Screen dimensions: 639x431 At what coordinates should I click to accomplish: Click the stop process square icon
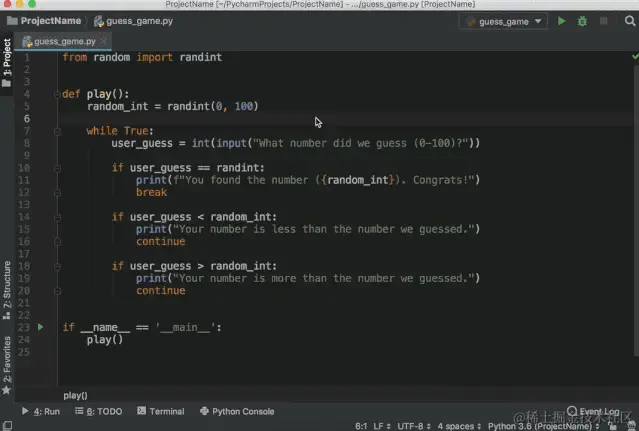[604, 21]
